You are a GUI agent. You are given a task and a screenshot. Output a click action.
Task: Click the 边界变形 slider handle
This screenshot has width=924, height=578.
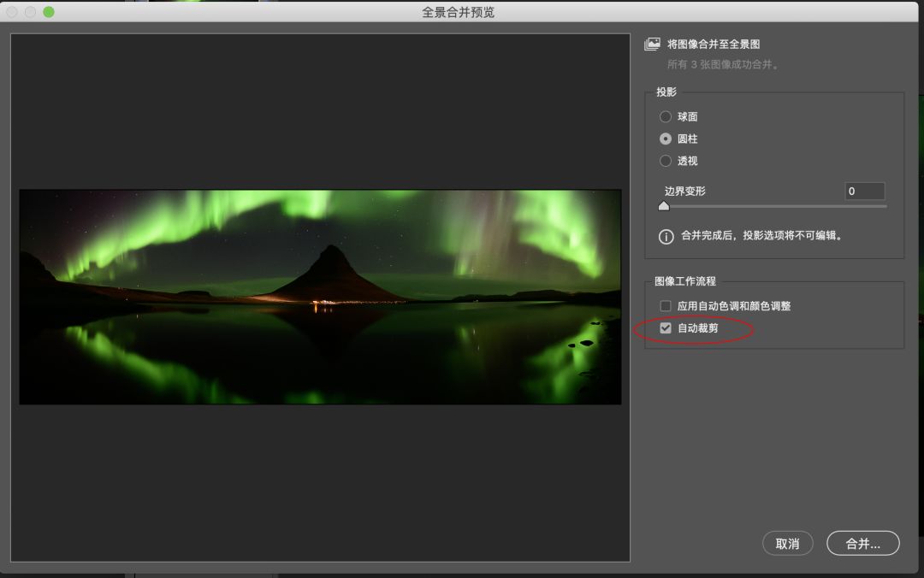664,206
